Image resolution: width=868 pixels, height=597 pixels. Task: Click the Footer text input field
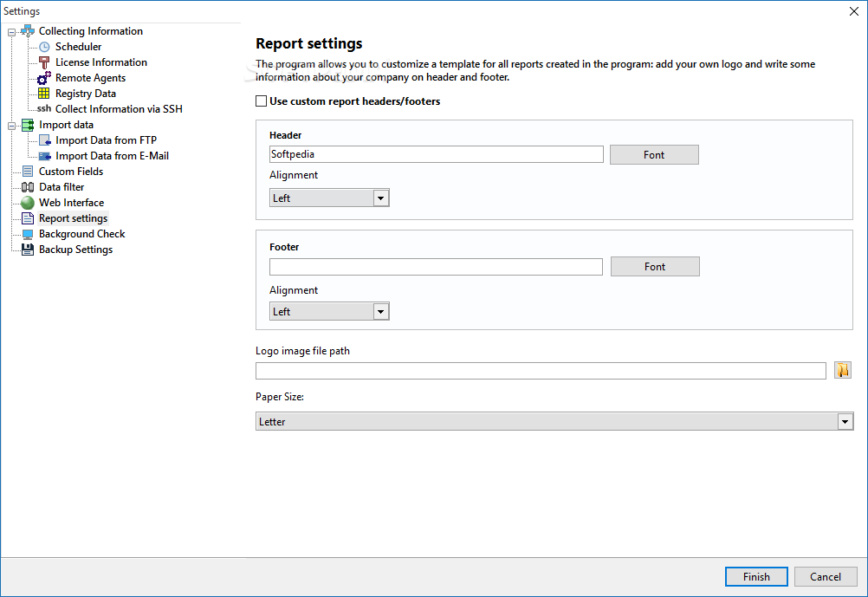437,267
